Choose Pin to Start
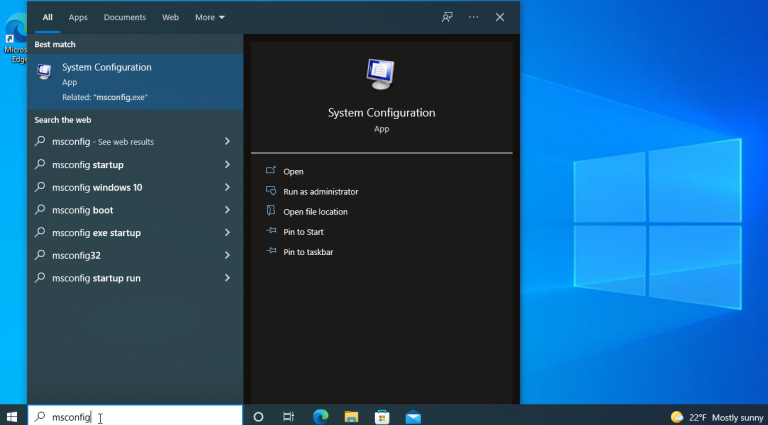This screenshot has width=768, height=425. pyautogui.click(x=303, y=232)
